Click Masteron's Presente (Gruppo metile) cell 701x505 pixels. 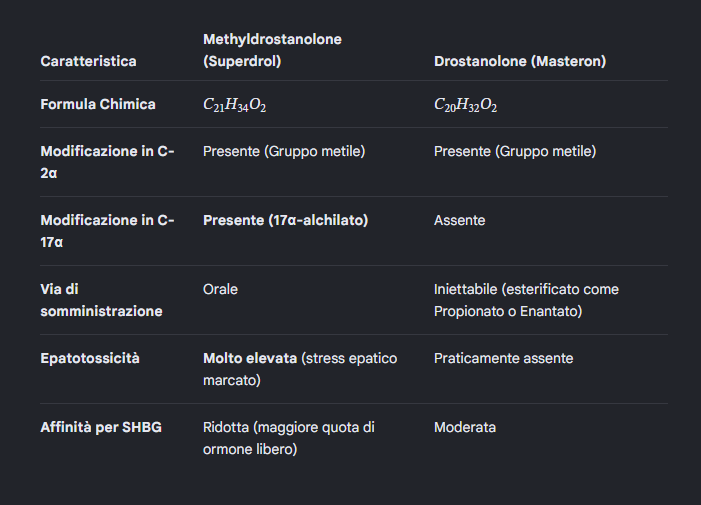(515, 152)
